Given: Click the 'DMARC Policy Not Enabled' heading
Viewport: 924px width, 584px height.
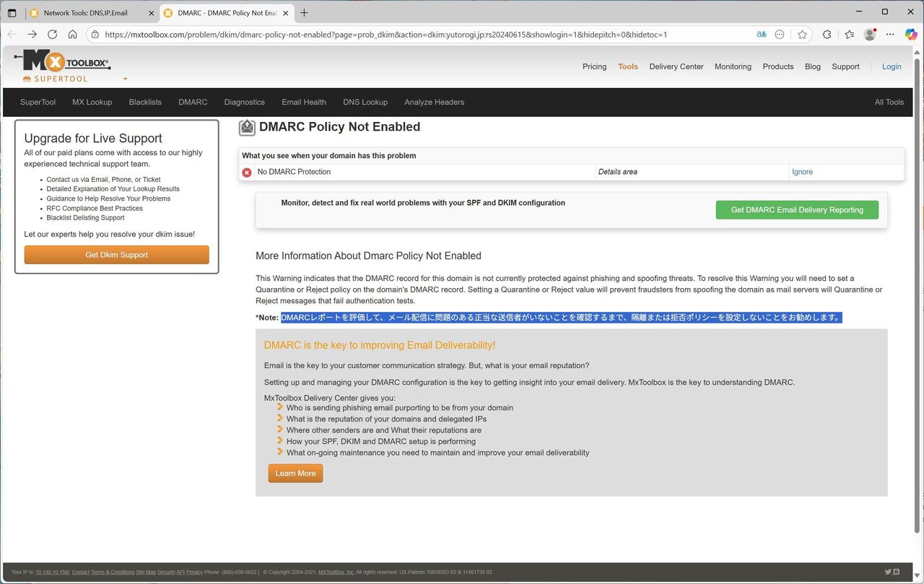Looking at the screenshot, I should point(339,127).
